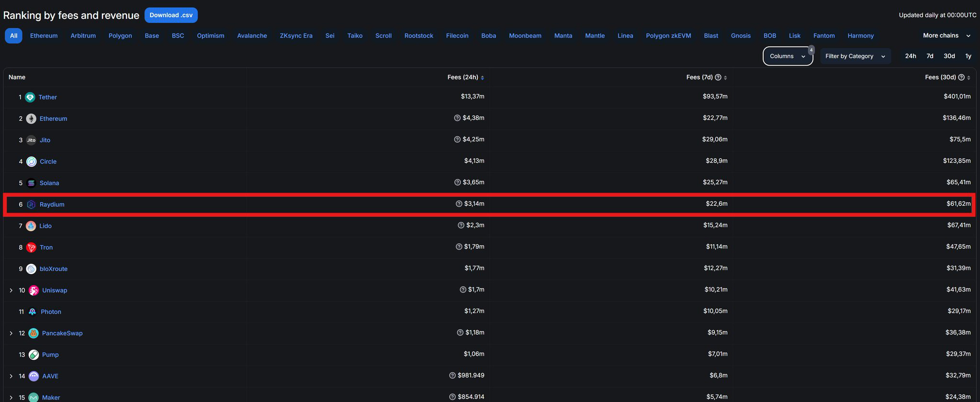Click the Lido logo icon
This screenshot has width=980, height=402.
coord(31,226)
